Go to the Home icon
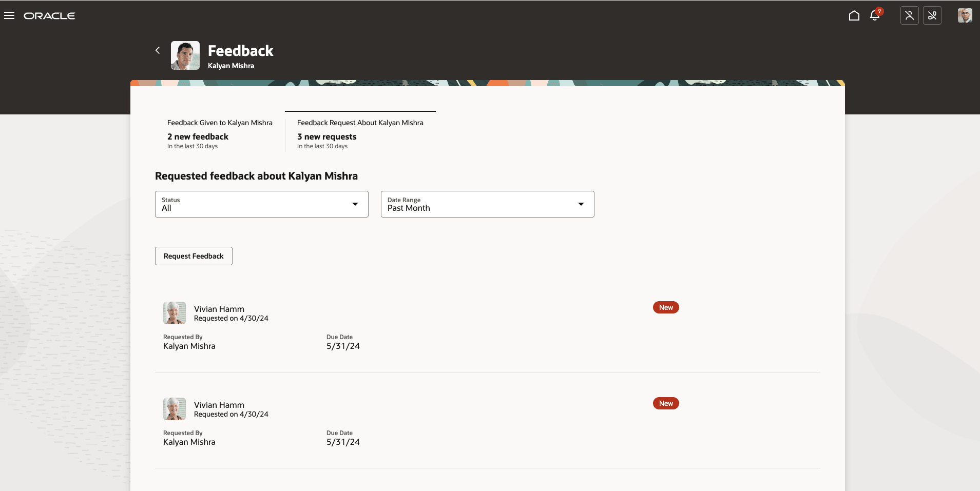This screenshot has height=491, width=980. pos(854,16)
